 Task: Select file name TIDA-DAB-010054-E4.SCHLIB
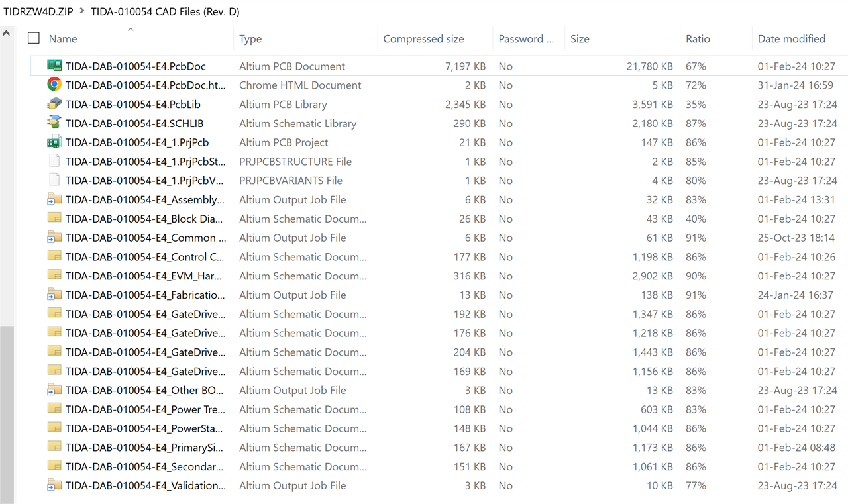click(134, 123)
